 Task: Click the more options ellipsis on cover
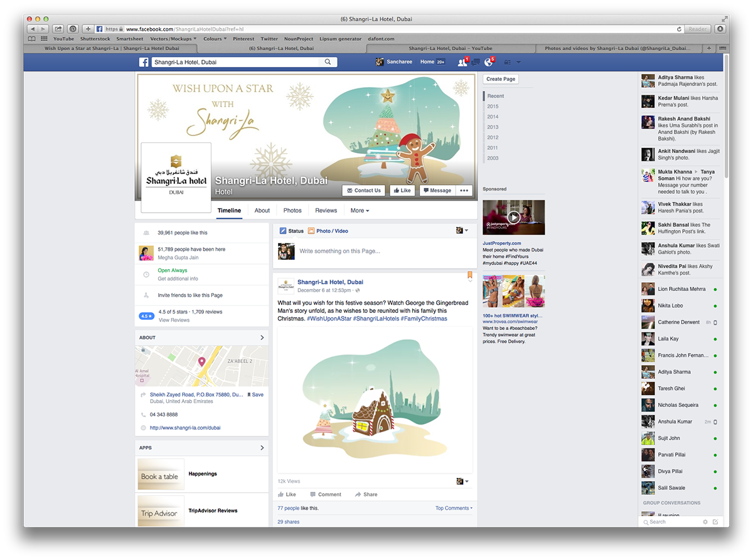[x=464, y=191]
